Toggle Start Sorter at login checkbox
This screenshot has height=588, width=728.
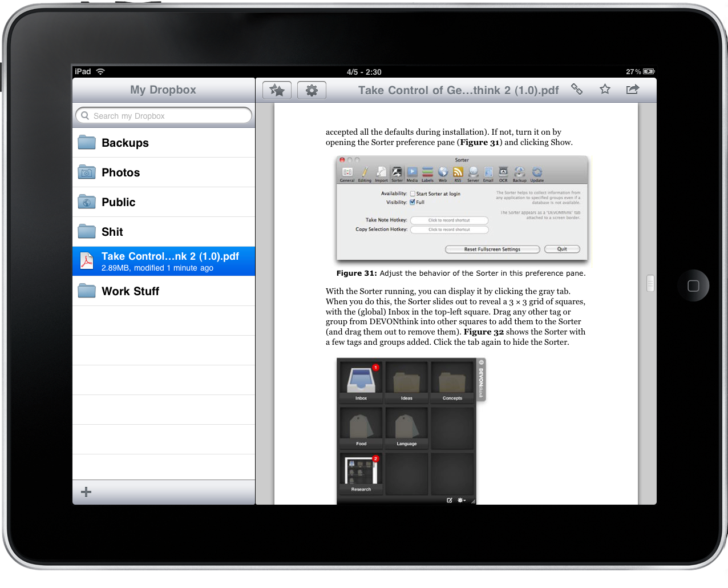point(412,194)
